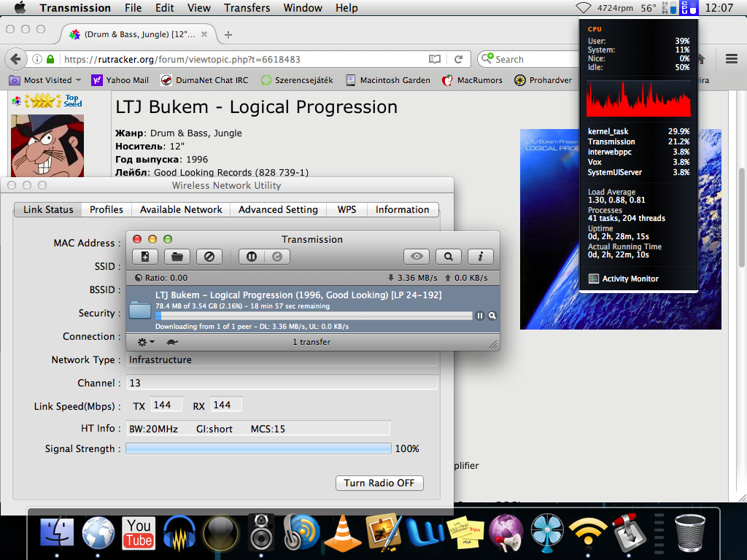Image resolution: width=747 pixels, height=560 pixels.
Task: Click the RX link speed field
Action: (226, 405)
